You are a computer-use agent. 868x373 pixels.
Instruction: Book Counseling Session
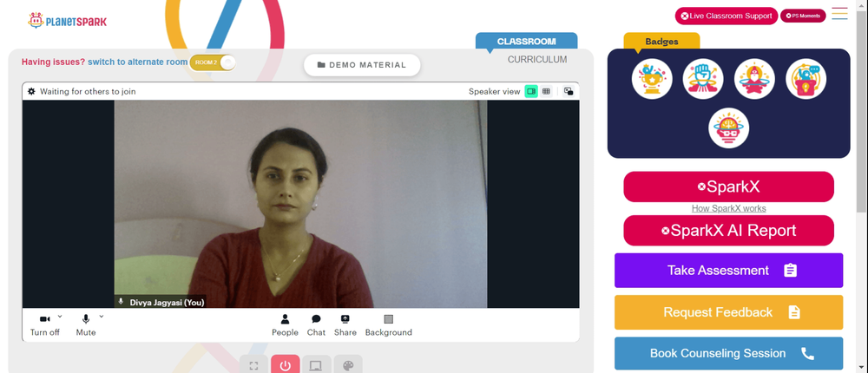(728, 353)
